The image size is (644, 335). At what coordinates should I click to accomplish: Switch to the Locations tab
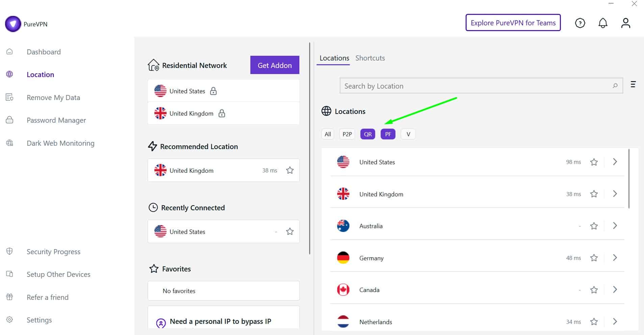point(334,58)
